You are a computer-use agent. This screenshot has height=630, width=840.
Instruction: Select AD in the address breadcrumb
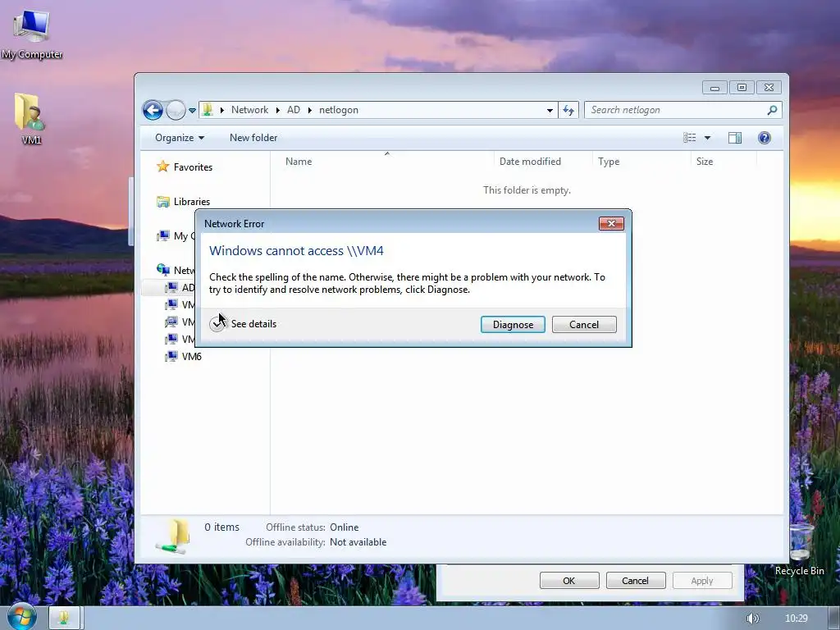pyautogui.click(x=294, y=110)
